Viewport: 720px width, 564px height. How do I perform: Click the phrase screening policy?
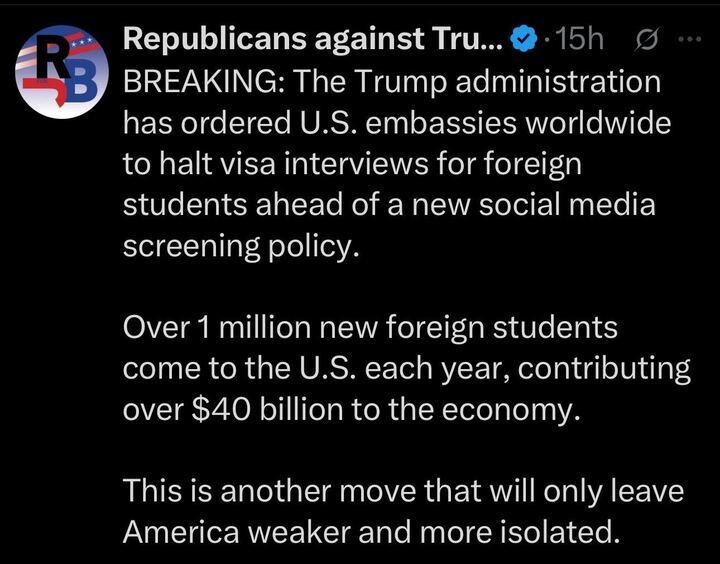pos(239,246)
